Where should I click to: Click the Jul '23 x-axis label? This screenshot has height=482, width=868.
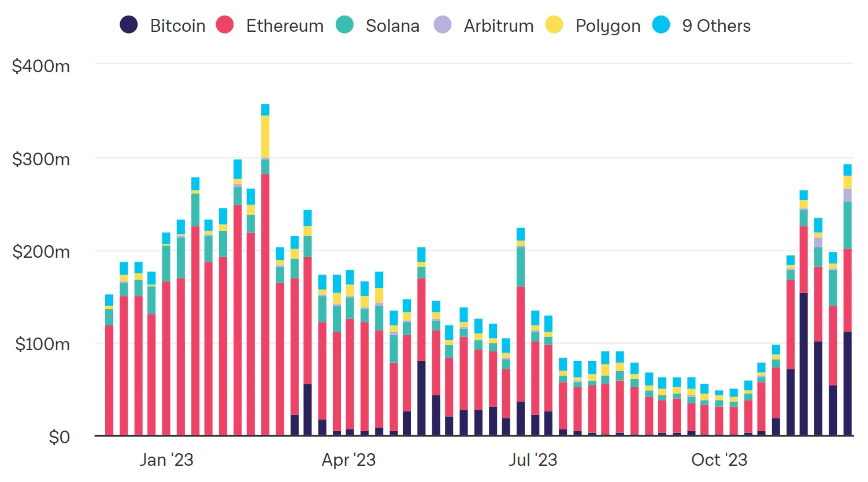pyautogui.click(x=533, y=460)
